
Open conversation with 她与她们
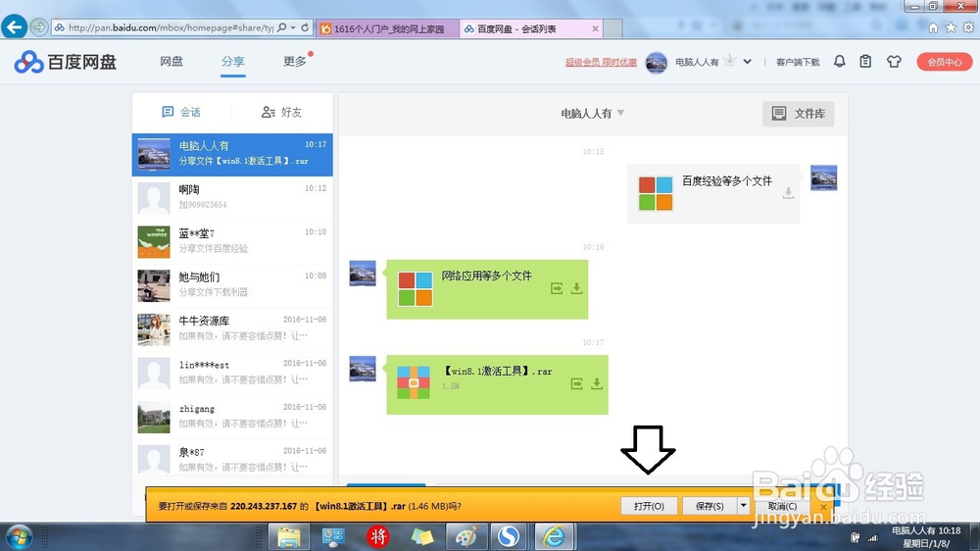tap(232, 285)
